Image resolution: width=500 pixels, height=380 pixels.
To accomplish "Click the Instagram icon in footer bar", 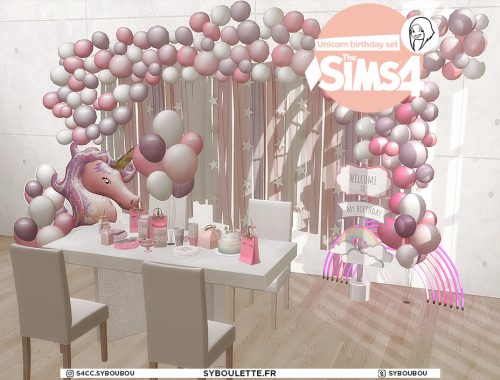I will coord(70,373).
